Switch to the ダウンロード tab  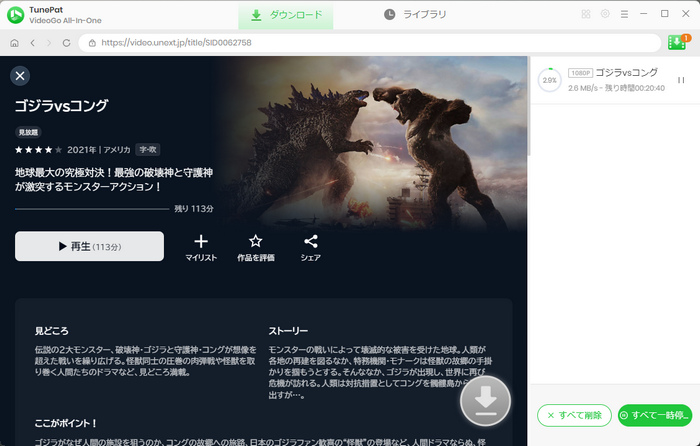click(286, 15)
